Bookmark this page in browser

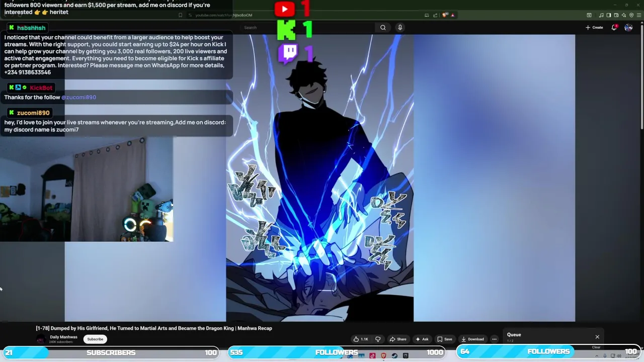[180, 15]
